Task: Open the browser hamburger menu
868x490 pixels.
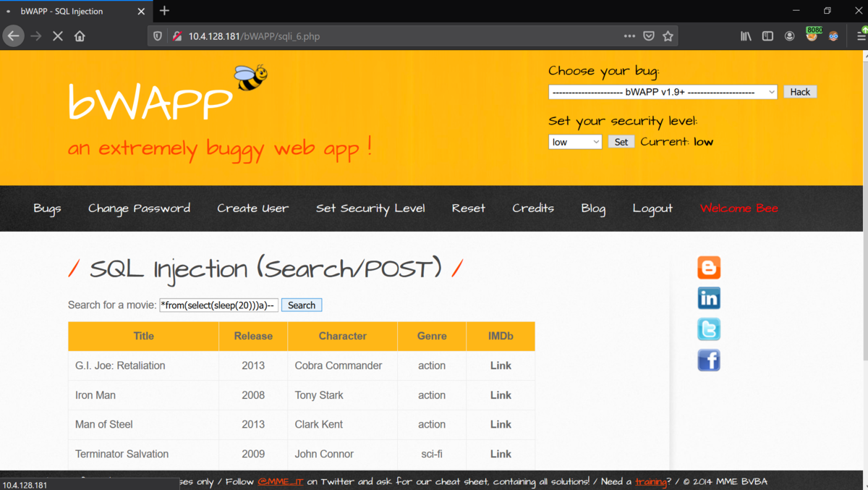Action: (861, 36)
